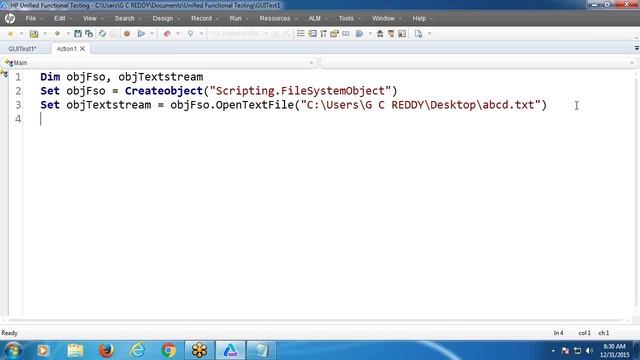Open the Search menu

pos(124,18)
